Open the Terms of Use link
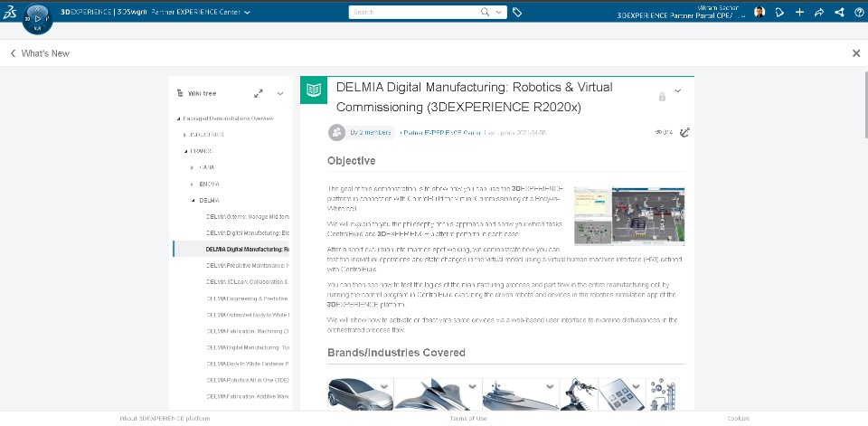Image resolution: width=868 pixels, height=426 pixels. [468, 418]
